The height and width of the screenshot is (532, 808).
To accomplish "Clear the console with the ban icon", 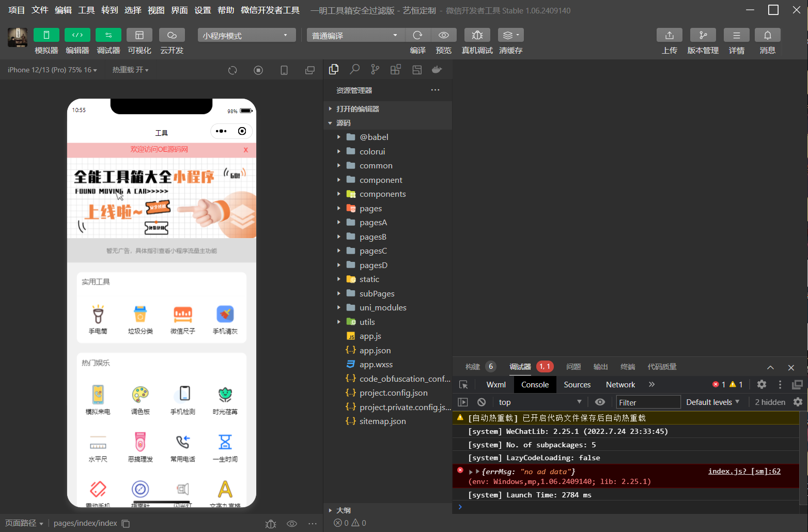I will [x=481, y=402].
